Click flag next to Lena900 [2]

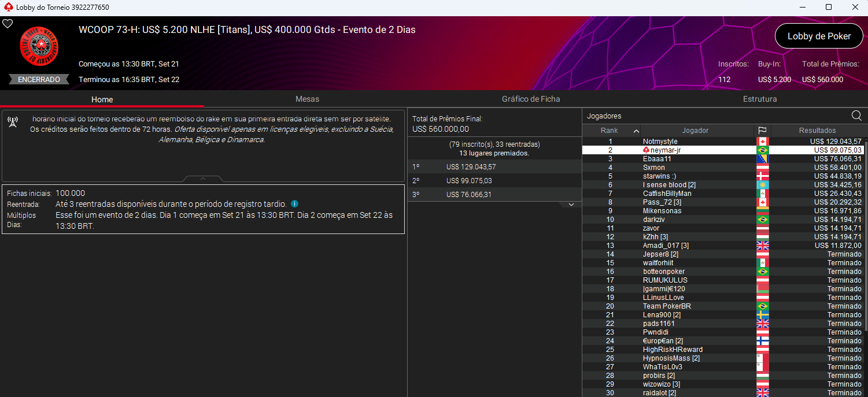click(762, 315)
